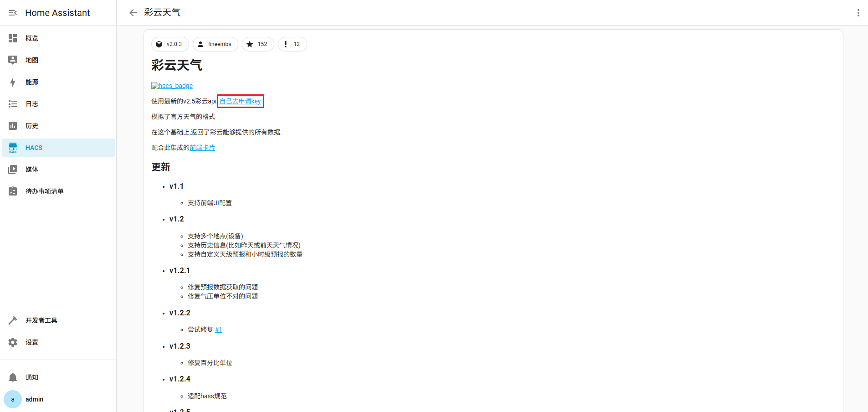The image size is (868, 412).
Task: Open issue link #1 under v1.2.2
Action: [x=219, y=329]
